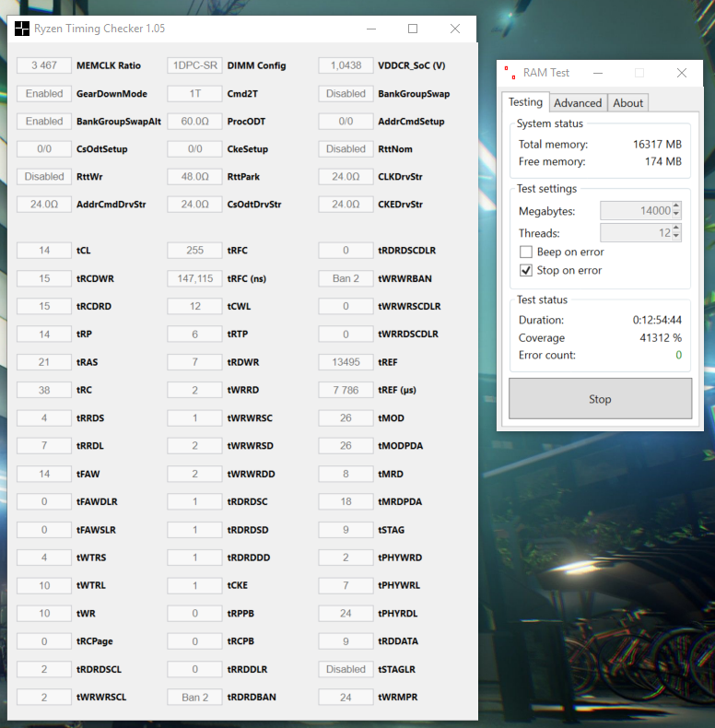715x728 pixels.
Task: Click the tFAW value 14
Action: point(44,474)
